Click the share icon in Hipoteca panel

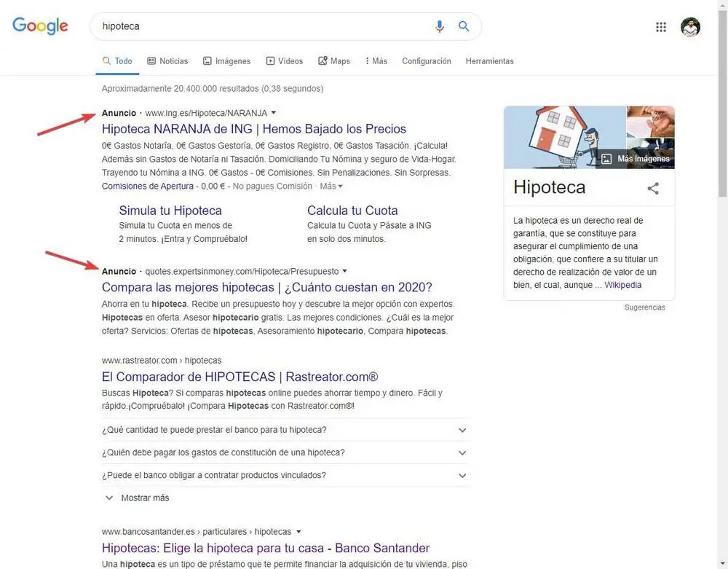[x=653, y=188]
